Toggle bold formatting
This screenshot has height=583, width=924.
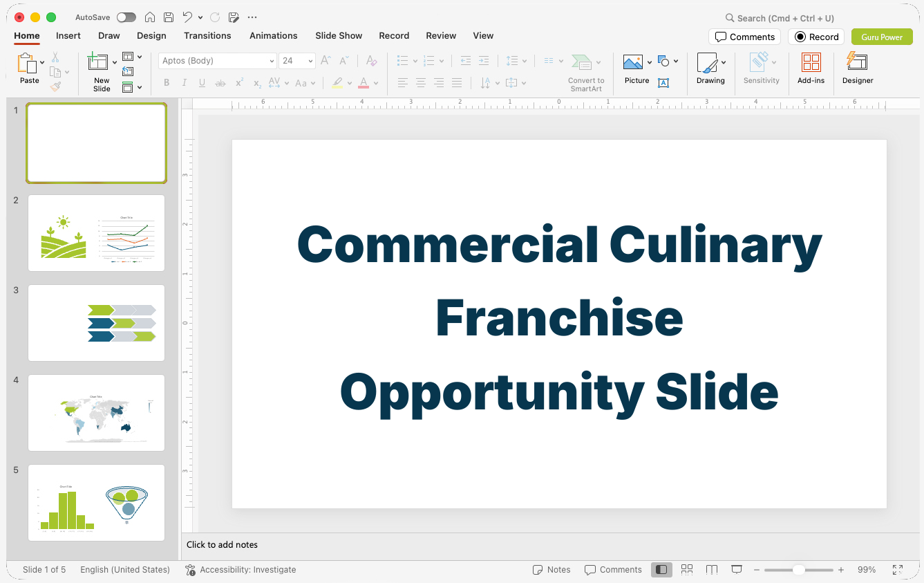167,83
